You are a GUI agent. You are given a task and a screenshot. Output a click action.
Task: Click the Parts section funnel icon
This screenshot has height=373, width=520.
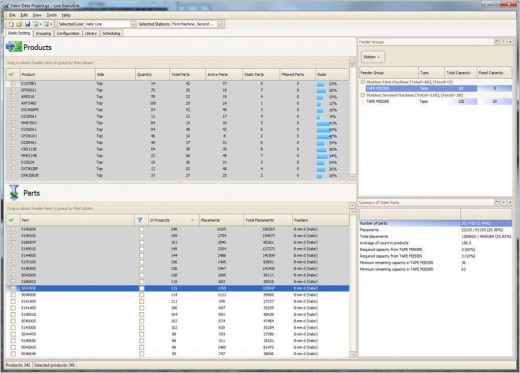coord(14,193)
